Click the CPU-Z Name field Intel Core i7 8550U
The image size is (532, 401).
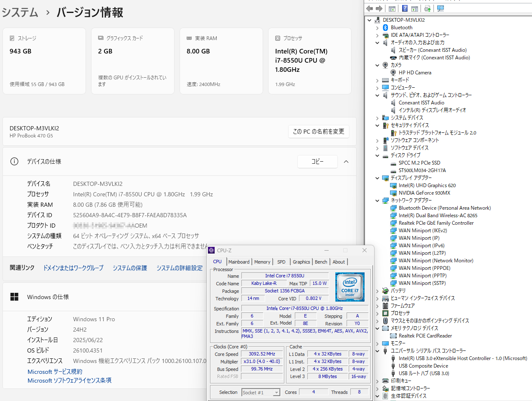pos(285,276)
